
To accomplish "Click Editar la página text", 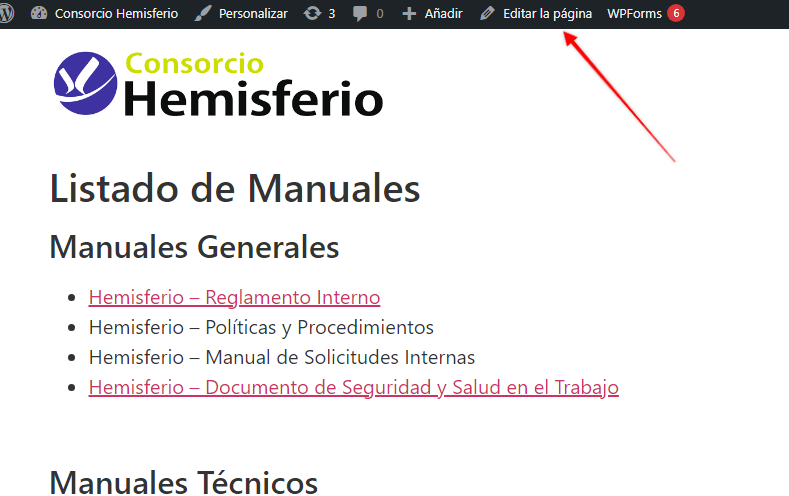I will 547,14.
